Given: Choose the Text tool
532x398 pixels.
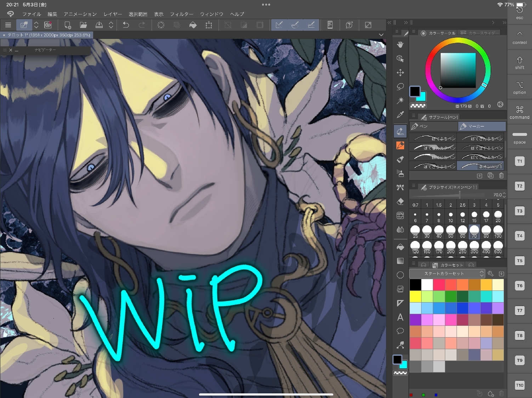Looking at the screenshot, I should 400,317.
